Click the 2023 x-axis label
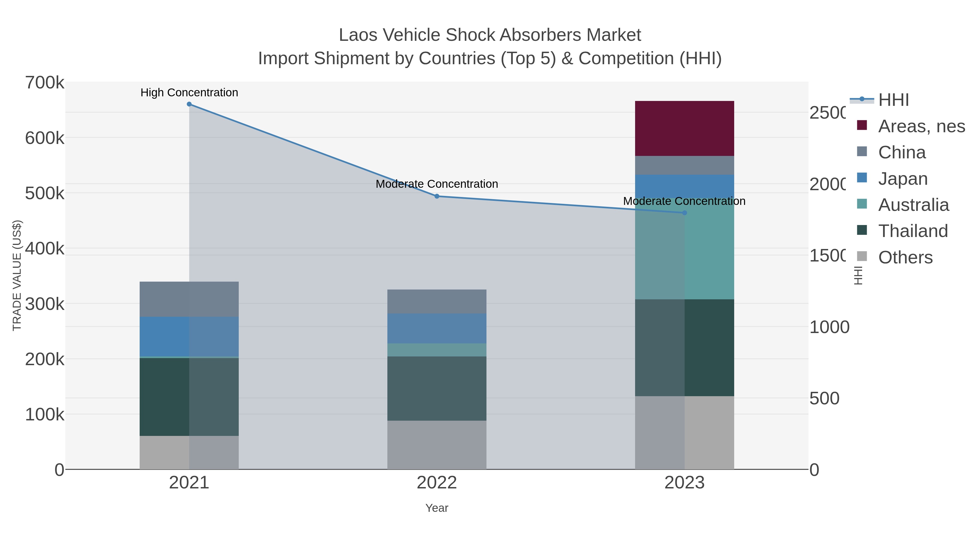This screenshot has width=980, height=551. pyautogui.click(x=684, y=483)
